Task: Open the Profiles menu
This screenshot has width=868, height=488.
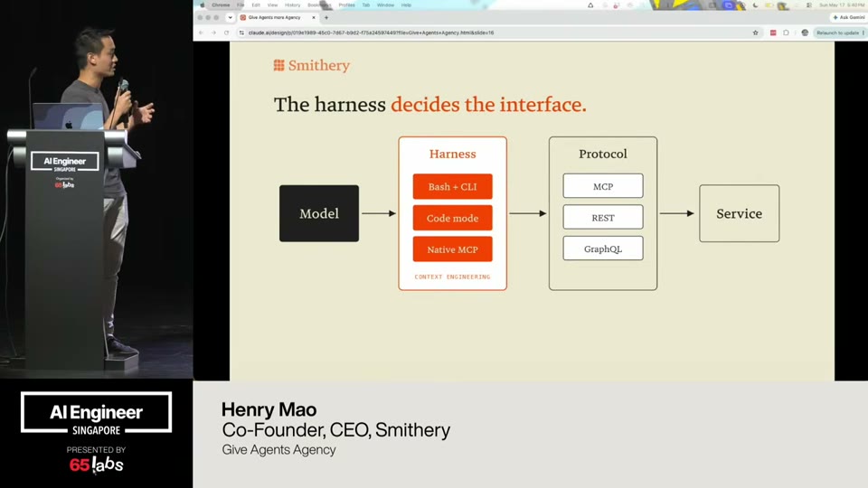Action: pyautogui.click(x=346, y=5)
